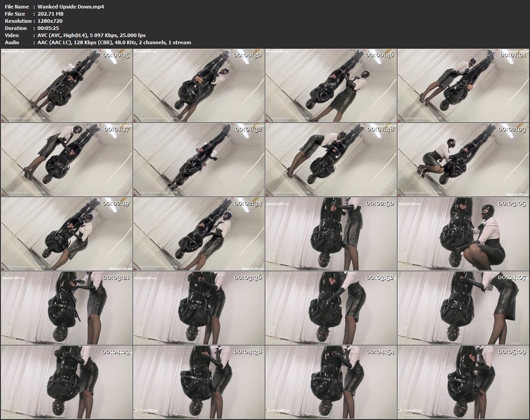Open the thumbnail at 00:02:19

point(67,233)
